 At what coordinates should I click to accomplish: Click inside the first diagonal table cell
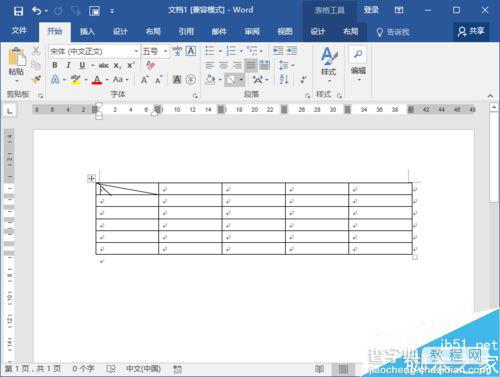pyautogui.click(x=127, y=189)
